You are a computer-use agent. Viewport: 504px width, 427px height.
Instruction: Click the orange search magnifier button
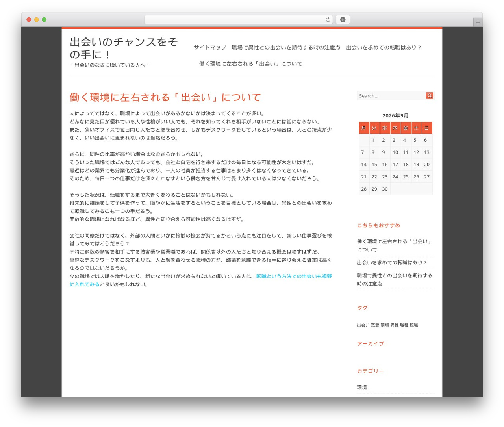[429, 96]
